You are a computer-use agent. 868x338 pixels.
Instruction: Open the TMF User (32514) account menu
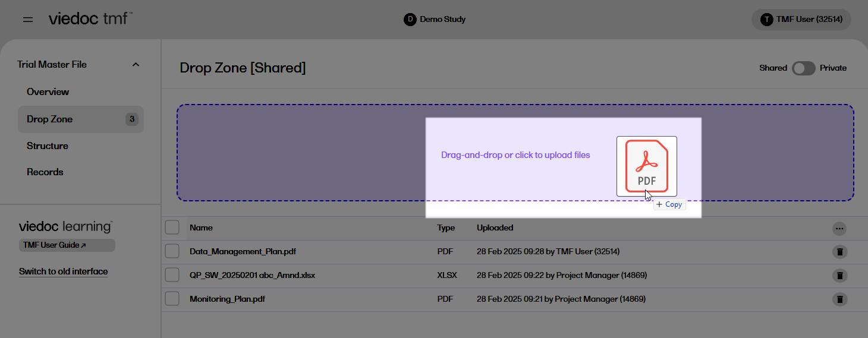(801, 20)
